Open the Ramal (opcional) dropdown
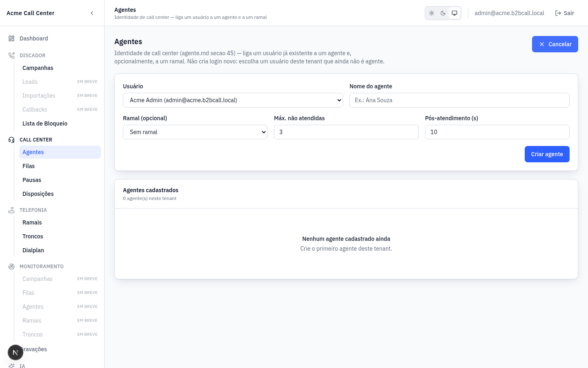This screenshot has height=368, width=588. 195,132
